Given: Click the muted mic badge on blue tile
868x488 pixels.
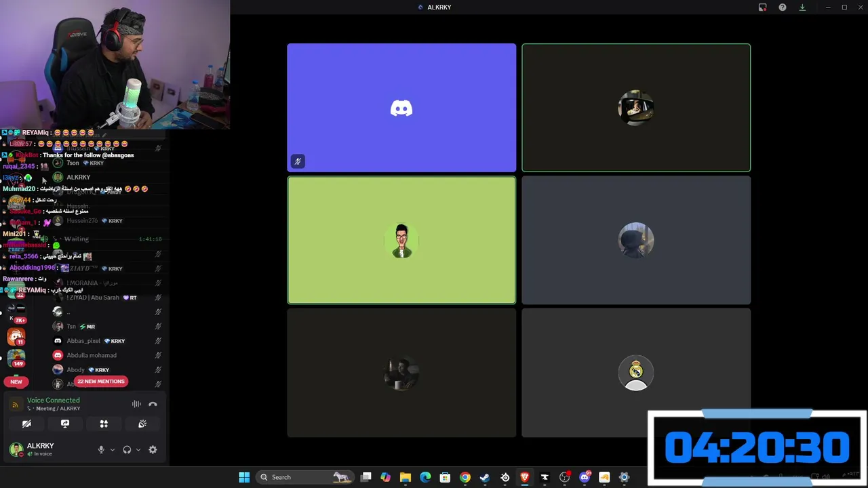Looking at the screenshot, I should tap(298, 161).
